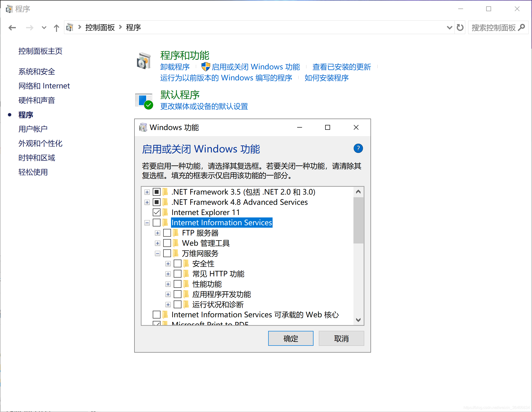Open 网络和 Internet category
The width and height of the screenshot is (532, 412).
(x=44, y=86)
